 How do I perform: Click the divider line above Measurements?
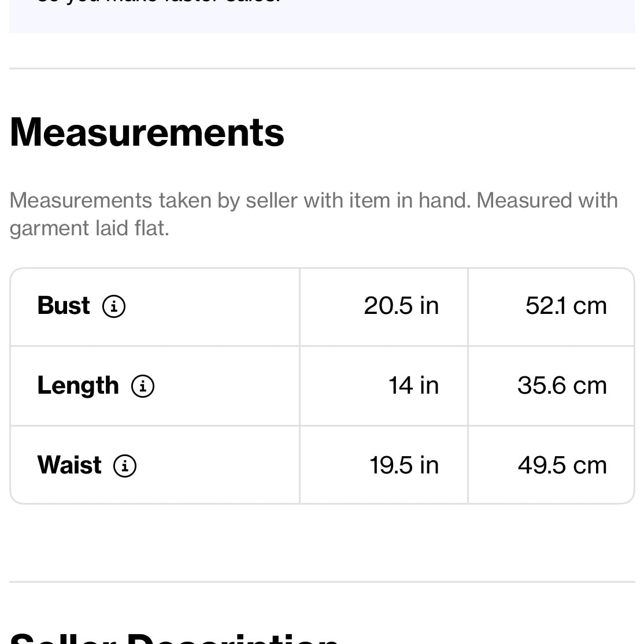[x=322, y=69]
